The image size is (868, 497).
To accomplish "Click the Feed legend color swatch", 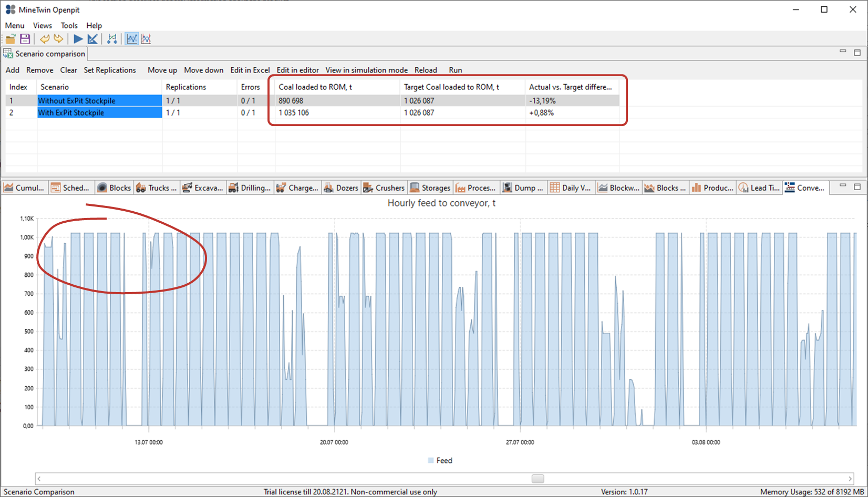I will point(431,461).
